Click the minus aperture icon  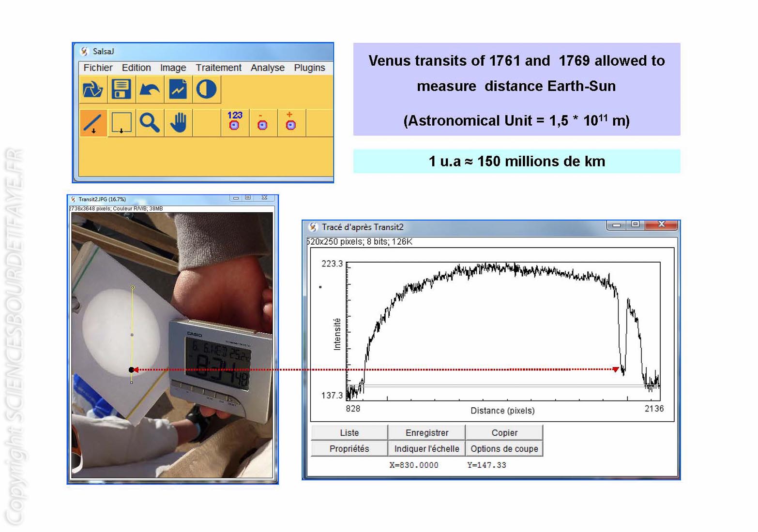click(x=263, y=123)
